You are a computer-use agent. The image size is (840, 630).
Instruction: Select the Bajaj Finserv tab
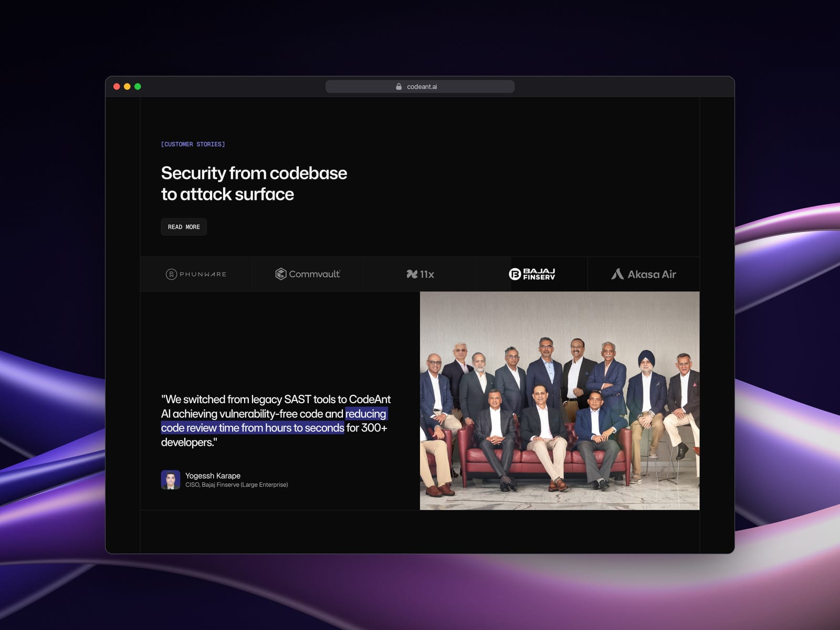pyautogui.click(x=532, y=274)
